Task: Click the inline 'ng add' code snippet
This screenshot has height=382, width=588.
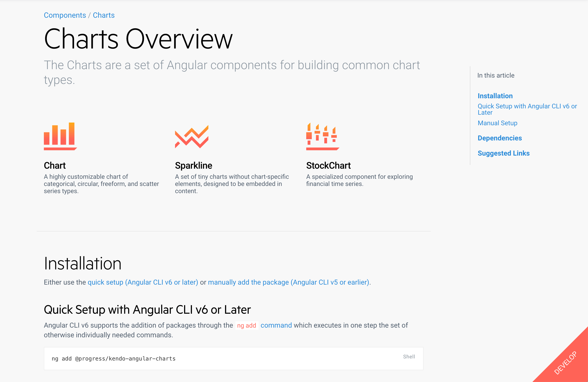Action: (247, 326)
